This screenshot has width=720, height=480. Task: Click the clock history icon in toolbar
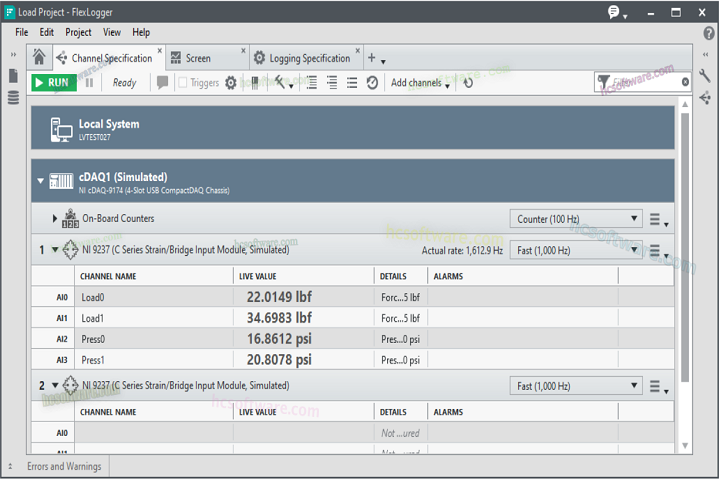[372, 83]
